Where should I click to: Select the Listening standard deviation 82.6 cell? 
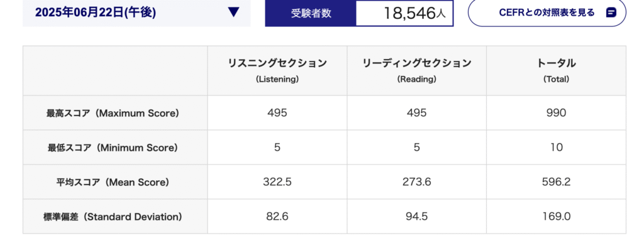coord(277,216)
